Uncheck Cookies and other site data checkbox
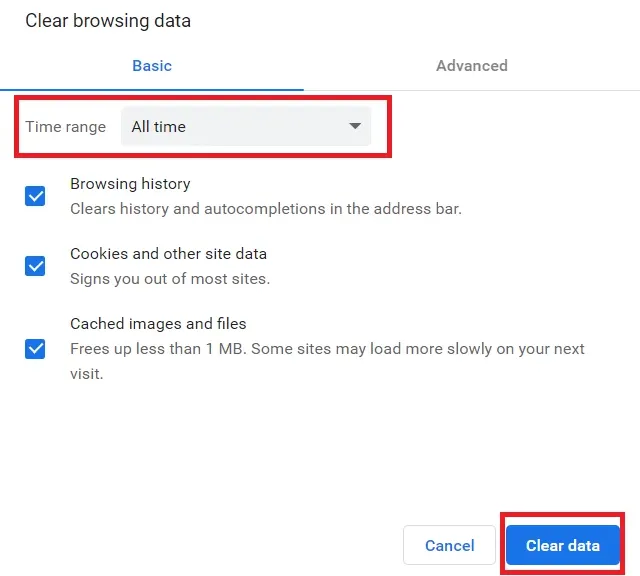This screenshot has width=640, height=576. click(35, 266)
